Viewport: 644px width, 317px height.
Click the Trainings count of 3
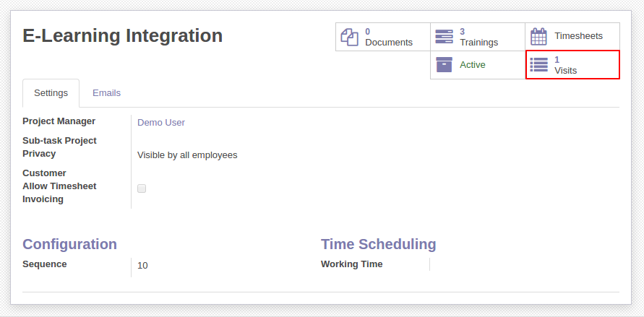point(462,32)
